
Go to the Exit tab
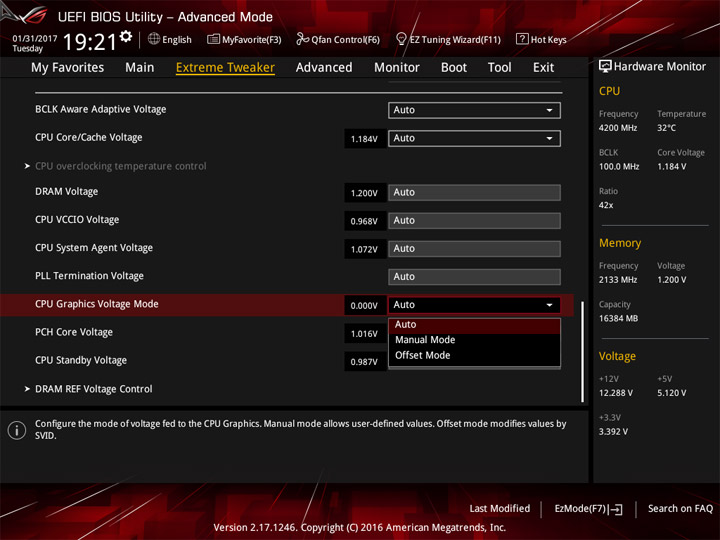pos(543,68)
